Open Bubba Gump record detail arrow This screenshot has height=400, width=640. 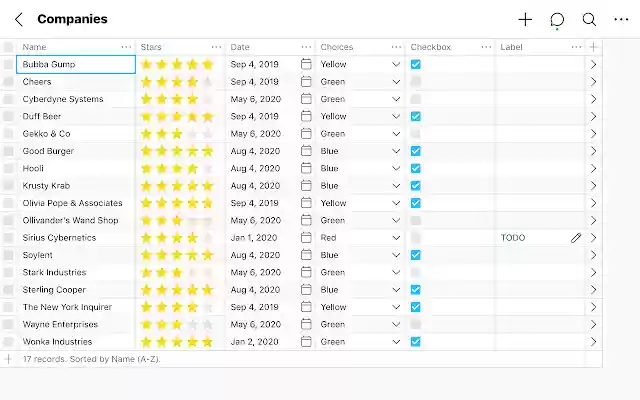coord(593,64)
